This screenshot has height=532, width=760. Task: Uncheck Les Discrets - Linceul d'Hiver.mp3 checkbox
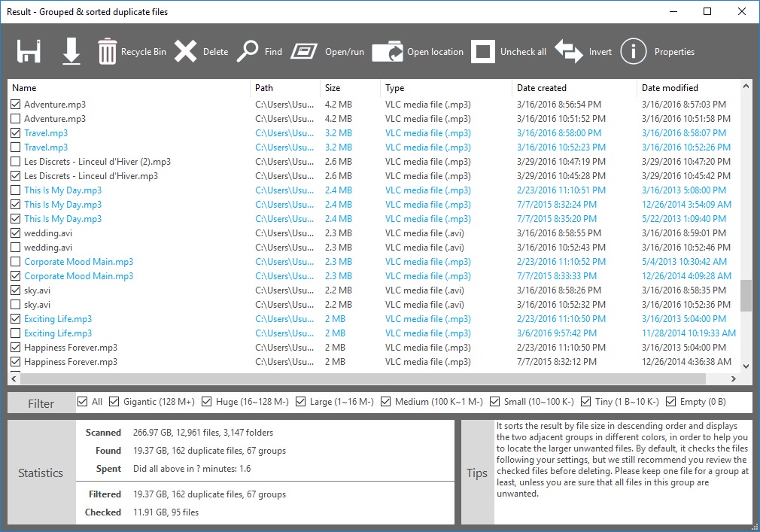coord(16,176)
